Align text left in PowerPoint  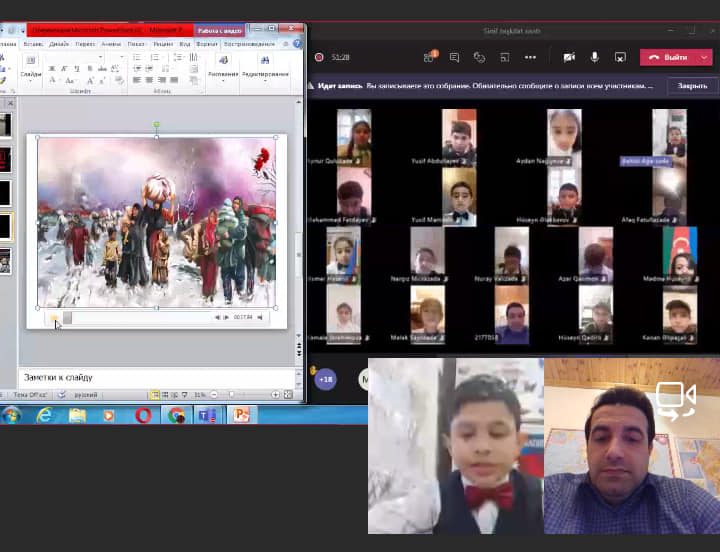click(137, 80)
